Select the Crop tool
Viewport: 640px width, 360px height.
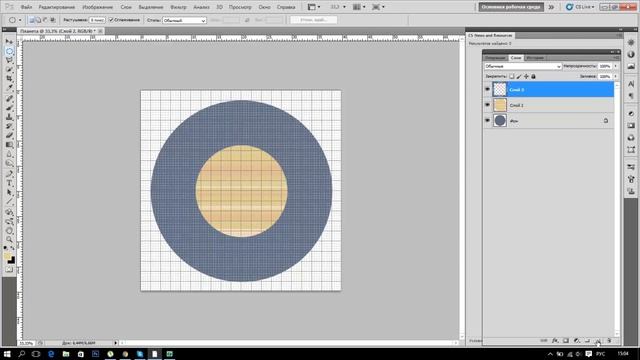[9, 78]
